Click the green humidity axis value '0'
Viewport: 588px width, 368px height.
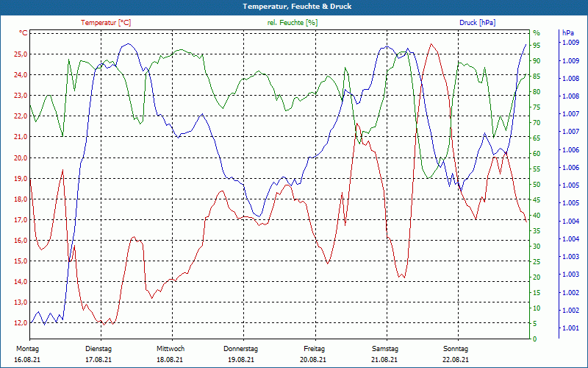point(535,339)
